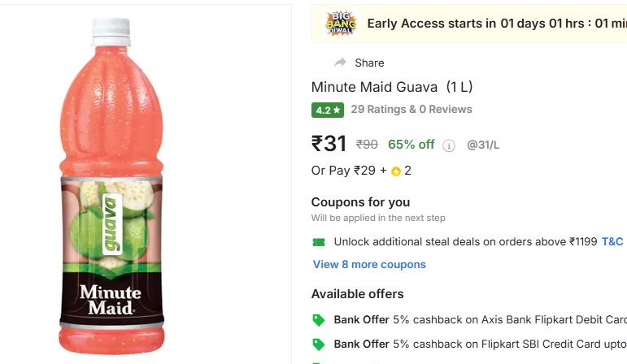
Task: Click the price info icon beside 65% off
Action: (449, 145)
